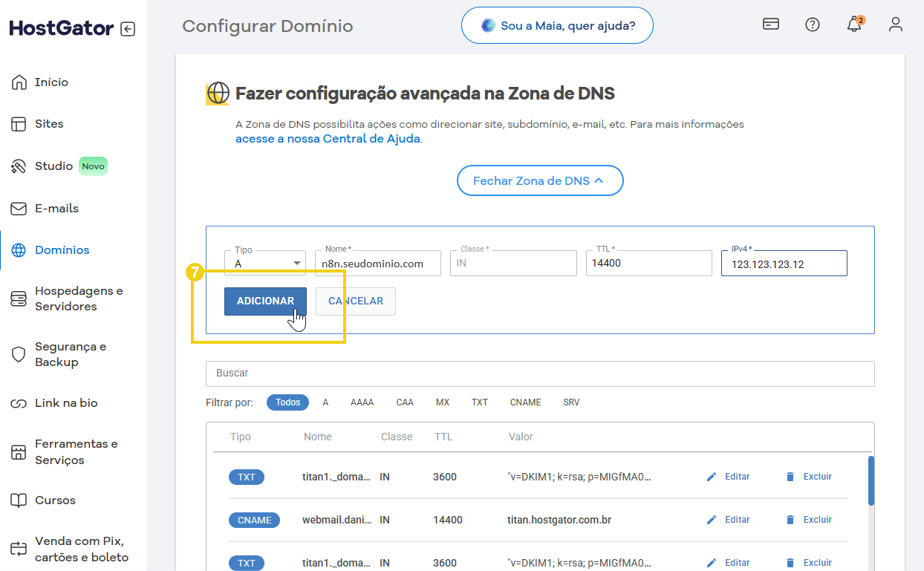Open the Tipo record type dropdown
Viewport: 924px width, 571px height.
tap(265, 263)
